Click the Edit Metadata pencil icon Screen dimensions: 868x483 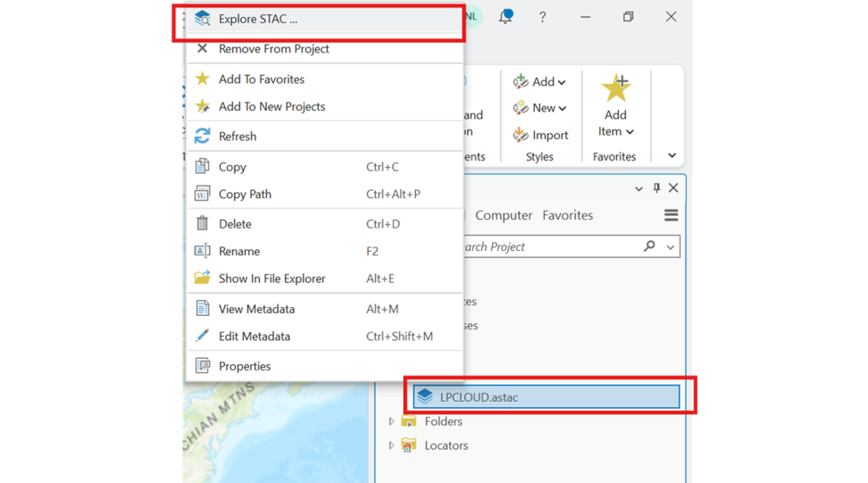coord(203,336)
